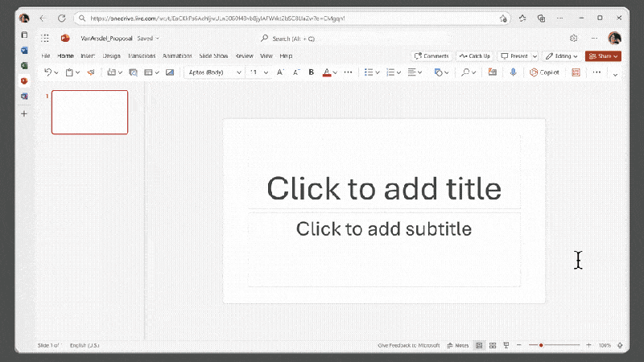Open the Aptos (Body) font dropdown

214,72
